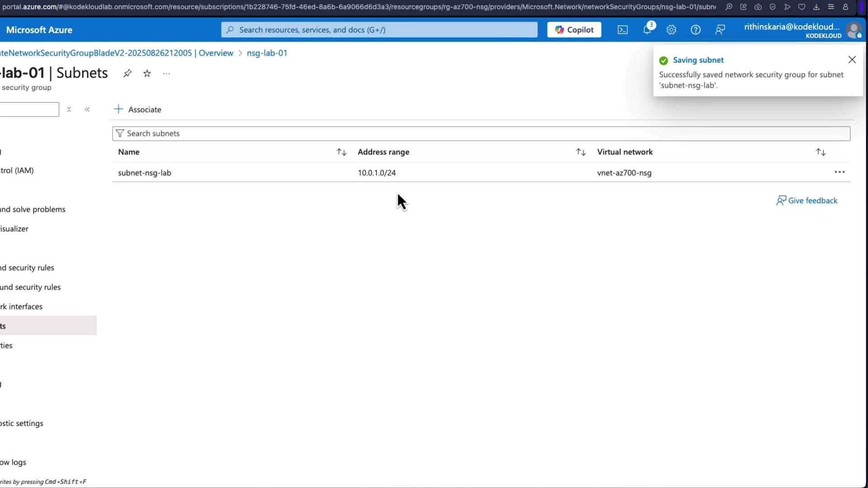Open Access control (IAM) menu item
The height and width of the screenshot is (488, 868).
click(x=48, y=170)
